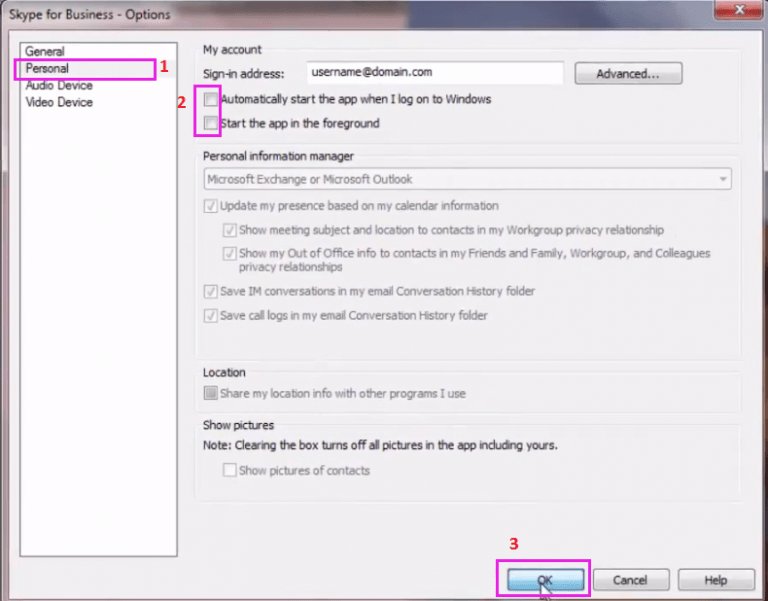Toggle Automatically start the app checkbox
This screenshot has height=601, width=768.
211,99
